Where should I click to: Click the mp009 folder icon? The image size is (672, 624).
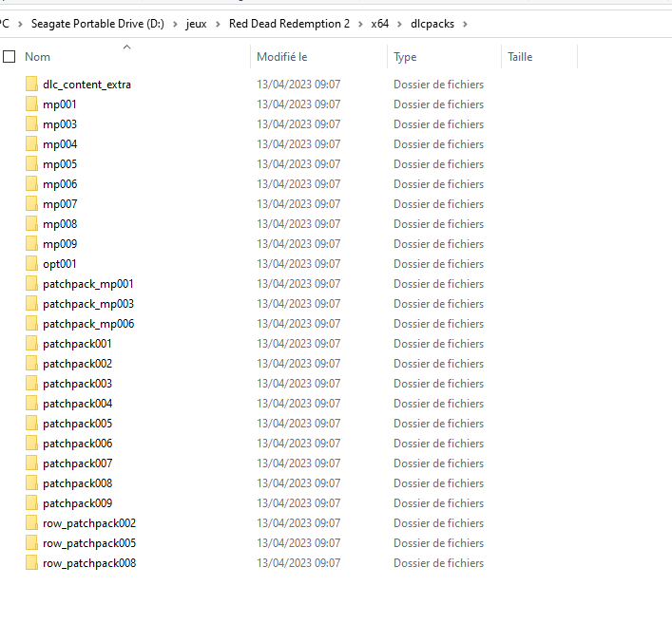pyautogui.click(x=31, y=244)
